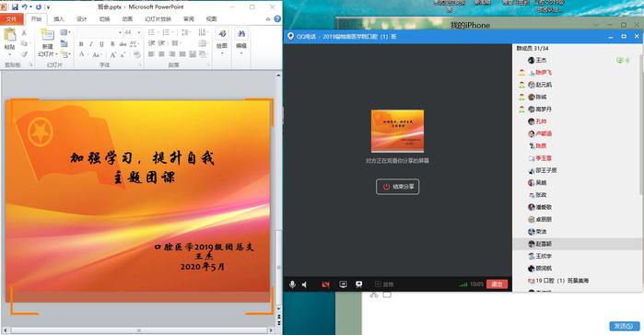Expand the Drawing group dropdown
The width and height of the screenshot is (644, 335).
click(x=222, y=52)
